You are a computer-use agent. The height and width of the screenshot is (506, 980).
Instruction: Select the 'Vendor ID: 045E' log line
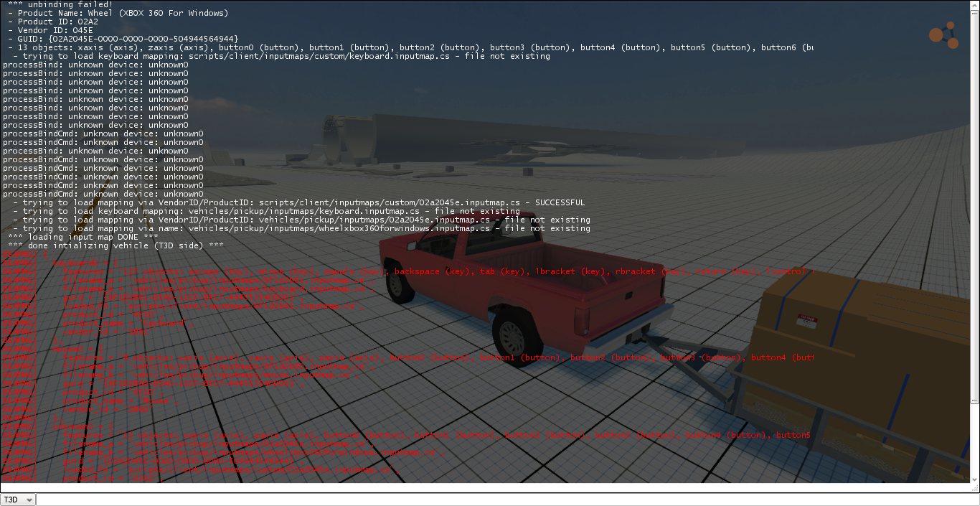[x=50, y=30]
